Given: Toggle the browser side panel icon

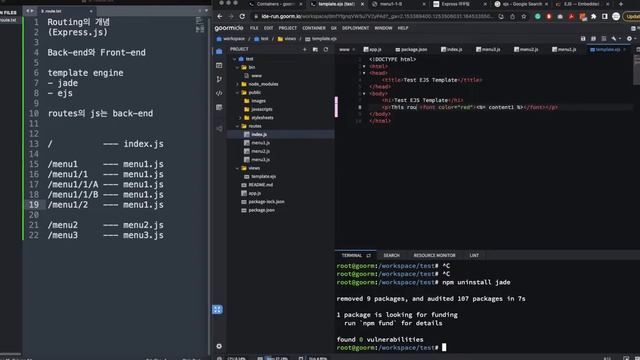Looking at the screenshot, I should (604, 16).
